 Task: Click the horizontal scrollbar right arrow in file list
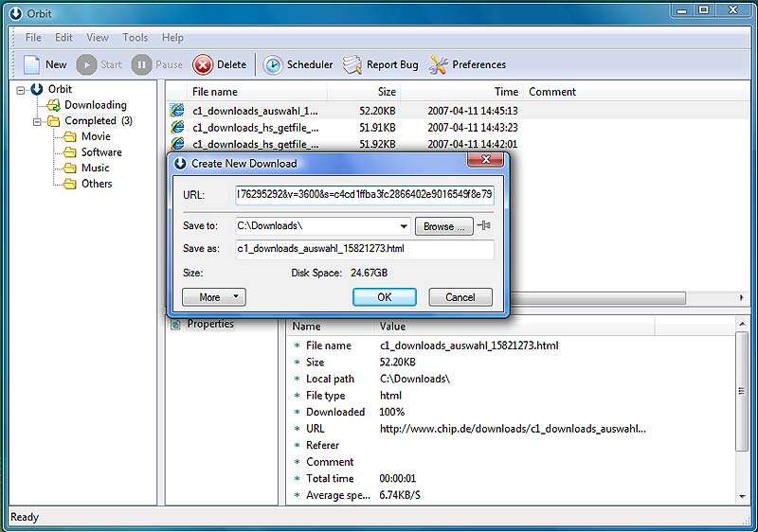point(742,298)
